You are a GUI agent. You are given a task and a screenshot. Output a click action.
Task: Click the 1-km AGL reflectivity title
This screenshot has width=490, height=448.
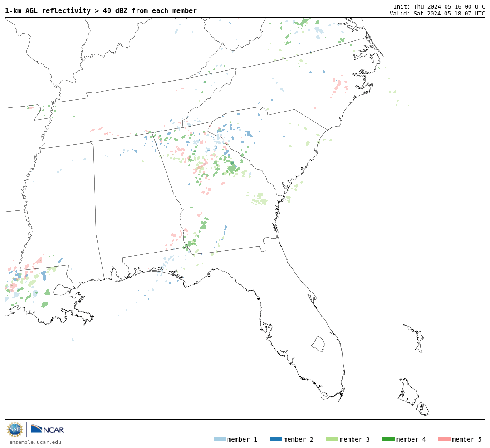pyautogui.click(x=101, y=10)
